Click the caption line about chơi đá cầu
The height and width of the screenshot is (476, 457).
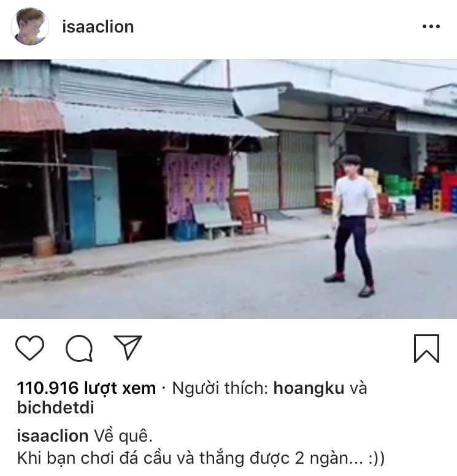pos(201,459)
